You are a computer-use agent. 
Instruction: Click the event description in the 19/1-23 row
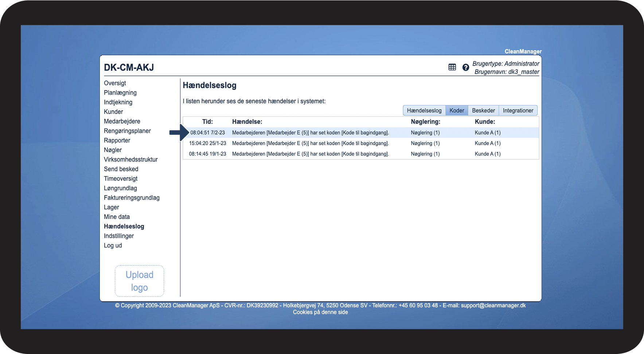pyautogui.click(x=311, y=154)
